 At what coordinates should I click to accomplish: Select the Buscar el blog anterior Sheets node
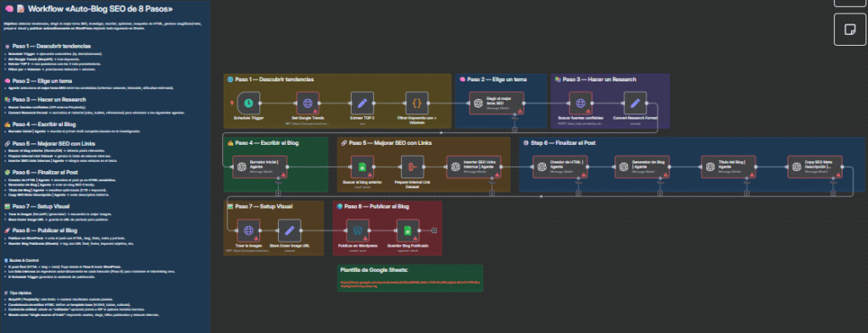coord(362,166)
